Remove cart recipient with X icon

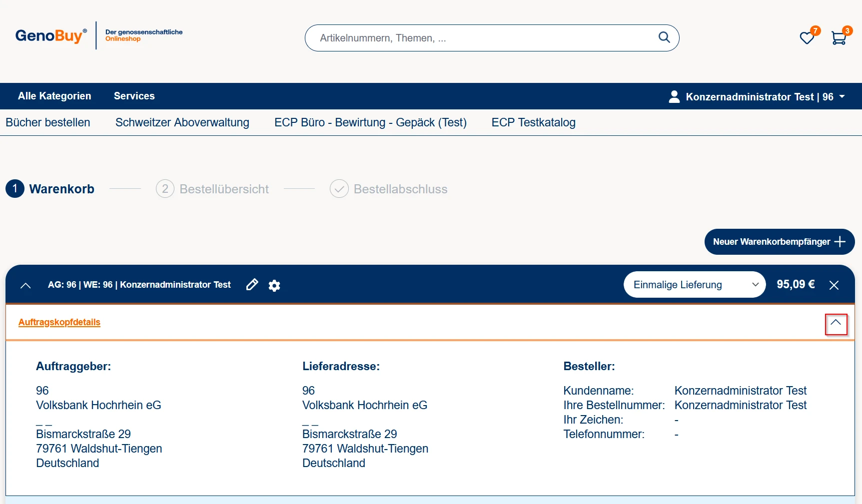pyautogui.click(x=834, y=285)
